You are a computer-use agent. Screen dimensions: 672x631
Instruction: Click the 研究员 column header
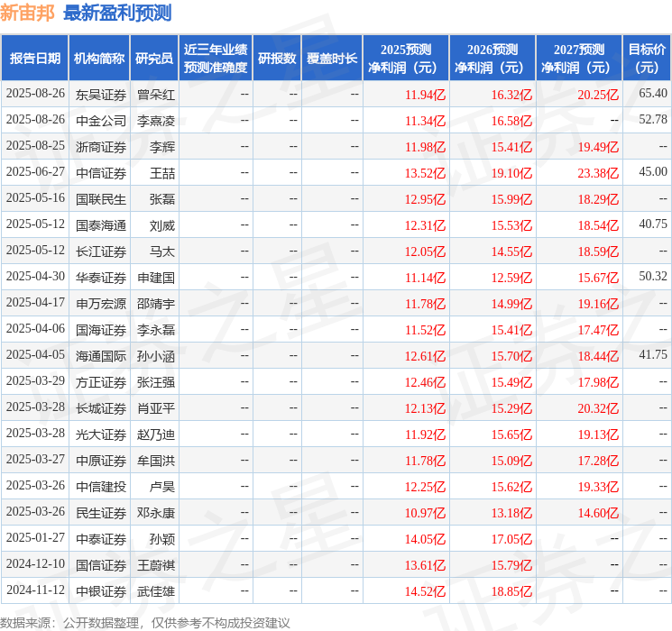pos(154,59)
